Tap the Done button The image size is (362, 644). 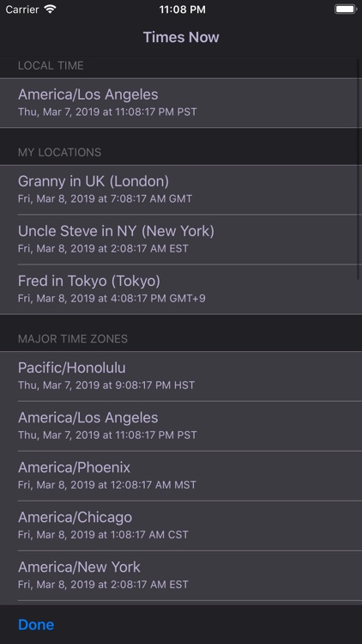(36, 624)
